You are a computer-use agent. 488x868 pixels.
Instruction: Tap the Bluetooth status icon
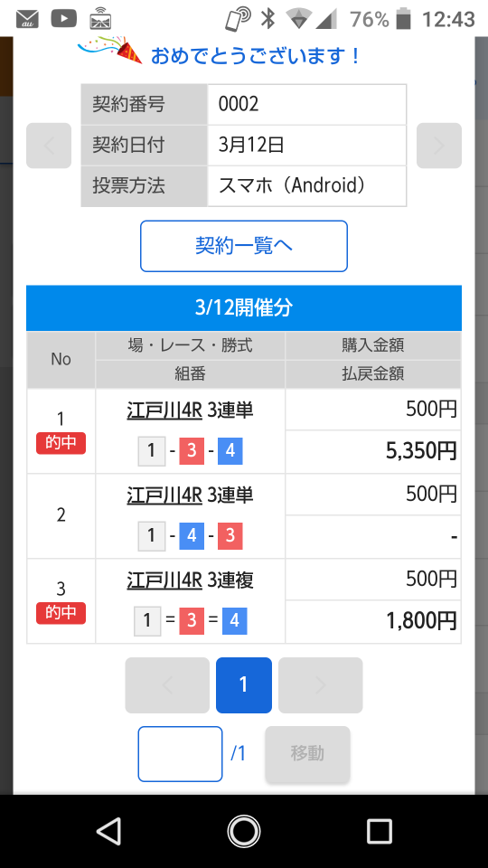pos(268,19)
